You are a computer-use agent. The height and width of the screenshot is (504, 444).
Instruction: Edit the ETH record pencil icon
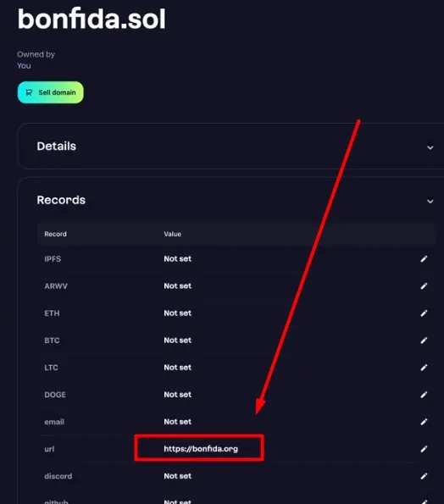[x=424, y=313]
